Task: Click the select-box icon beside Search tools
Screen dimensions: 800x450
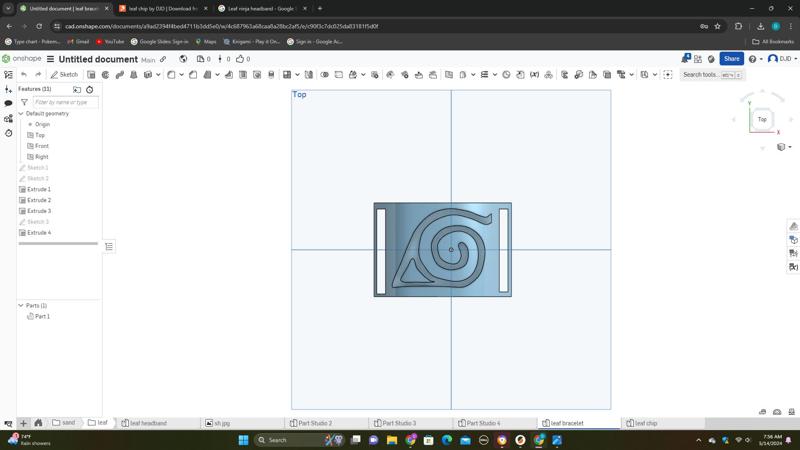Action: [668, 74]
